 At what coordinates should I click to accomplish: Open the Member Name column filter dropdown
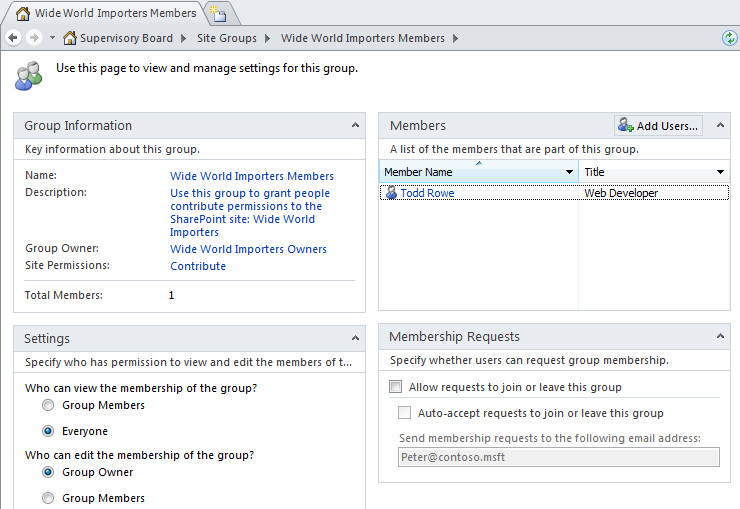(x=569, y=172)
